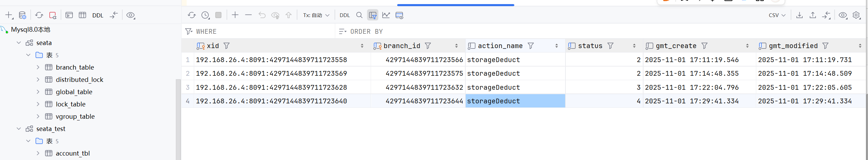Open the query console icon
Viewport: 868px width, 160px height.
point(69,15)
